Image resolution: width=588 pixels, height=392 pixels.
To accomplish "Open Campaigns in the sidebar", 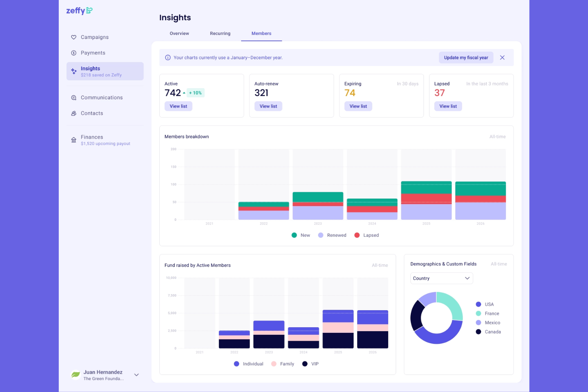I will (105, 37).
